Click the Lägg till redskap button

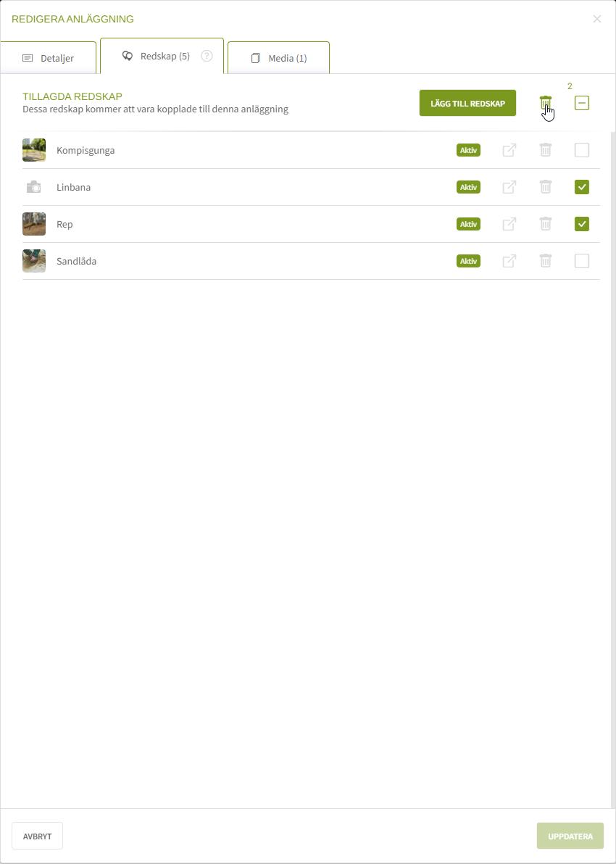tap(467, 103)
